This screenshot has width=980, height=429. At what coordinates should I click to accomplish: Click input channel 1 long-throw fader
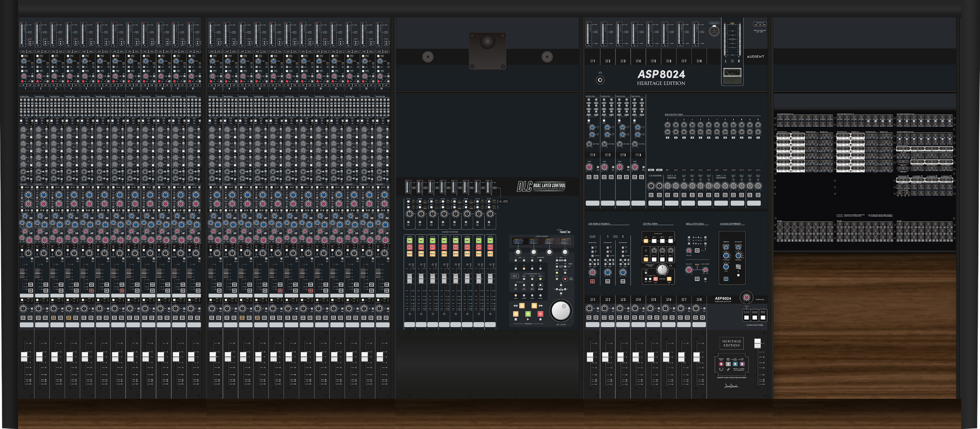24,357
